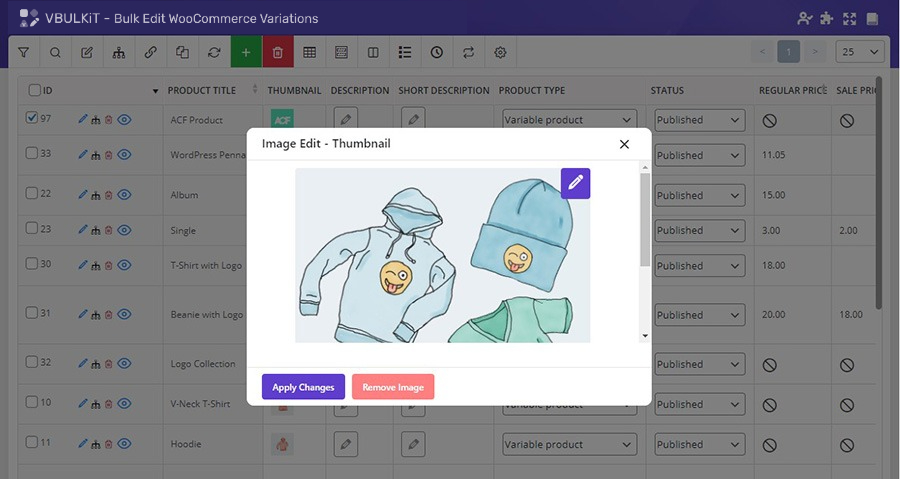The height and width of the screenshot is (479, 900).
Task: View product 23 using eye icon
Action: 125,230
